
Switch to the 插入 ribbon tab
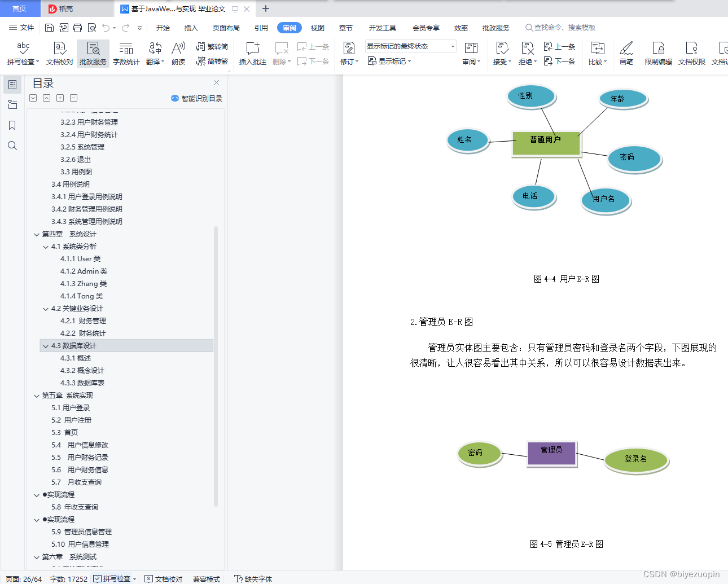(191, 28)
